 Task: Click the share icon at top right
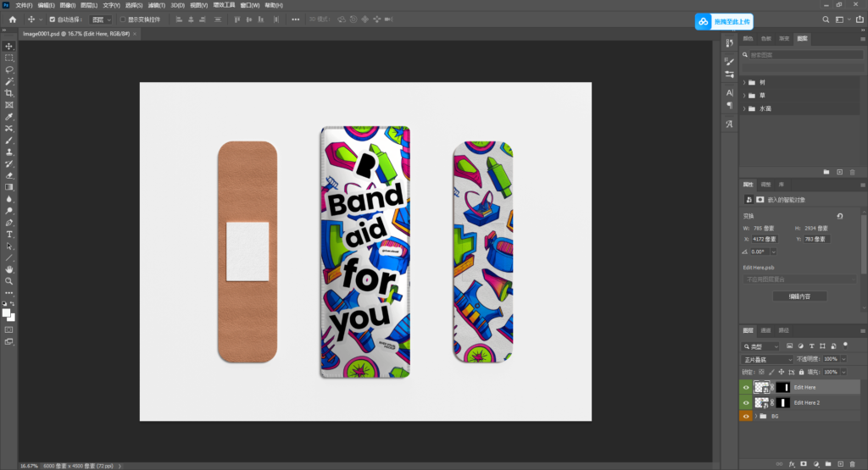[860, 19]
